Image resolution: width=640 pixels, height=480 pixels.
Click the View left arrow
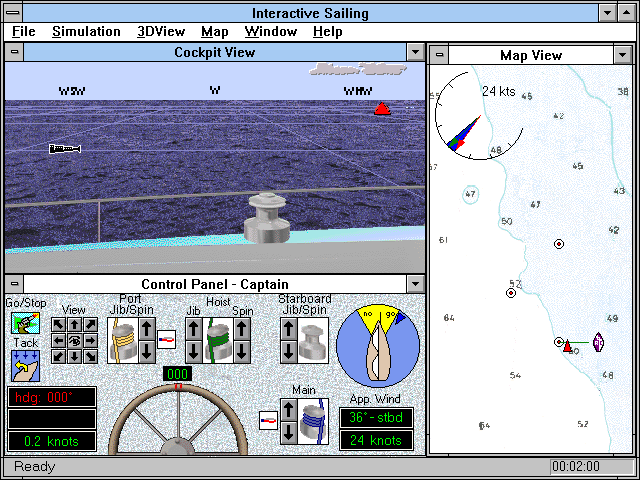point(58,340)
